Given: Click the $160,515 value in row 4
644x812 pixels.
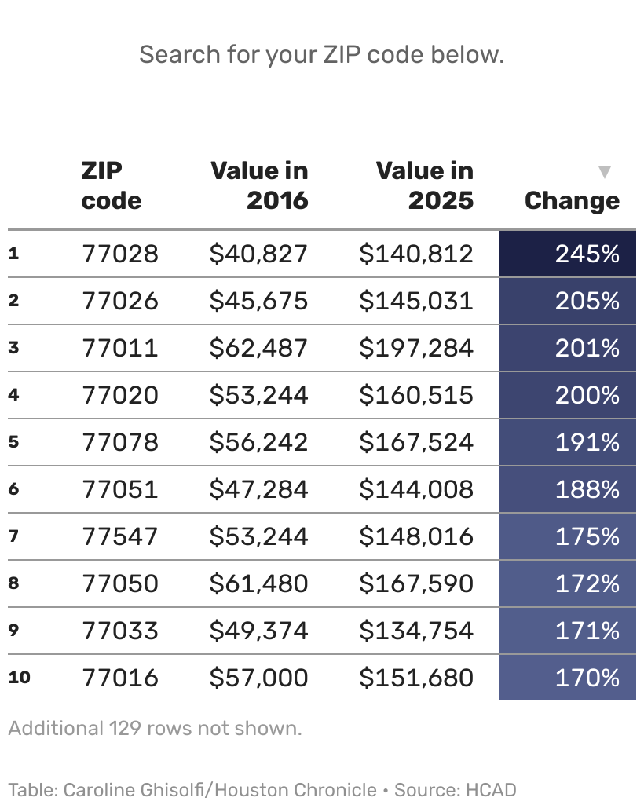Looking at the screenshot, I should [416, 395].
